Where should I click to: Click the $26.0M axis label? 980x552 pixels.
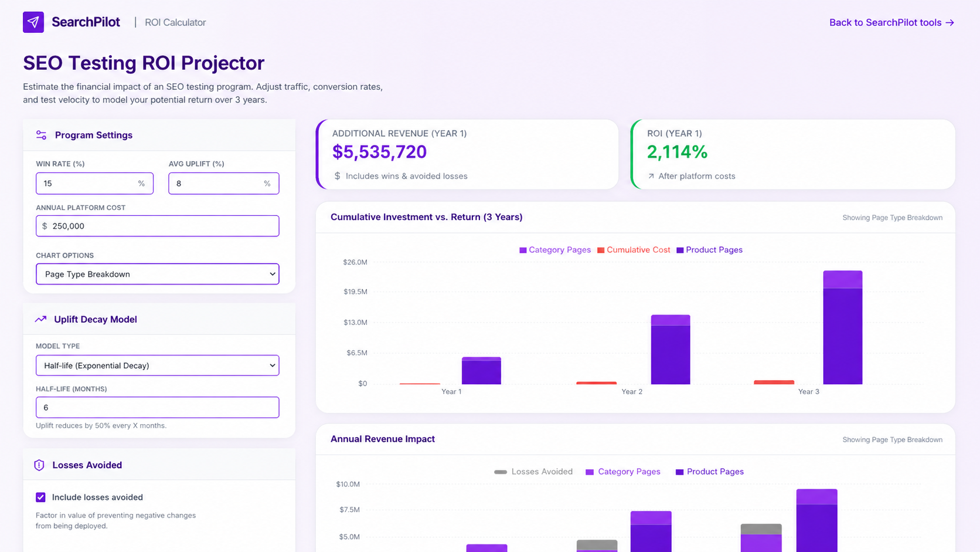(355, 262)
